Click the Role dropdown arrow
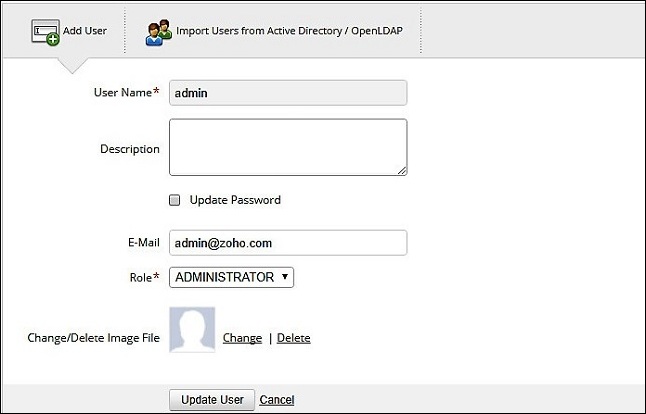646x414 pixels. coord(285,277)
